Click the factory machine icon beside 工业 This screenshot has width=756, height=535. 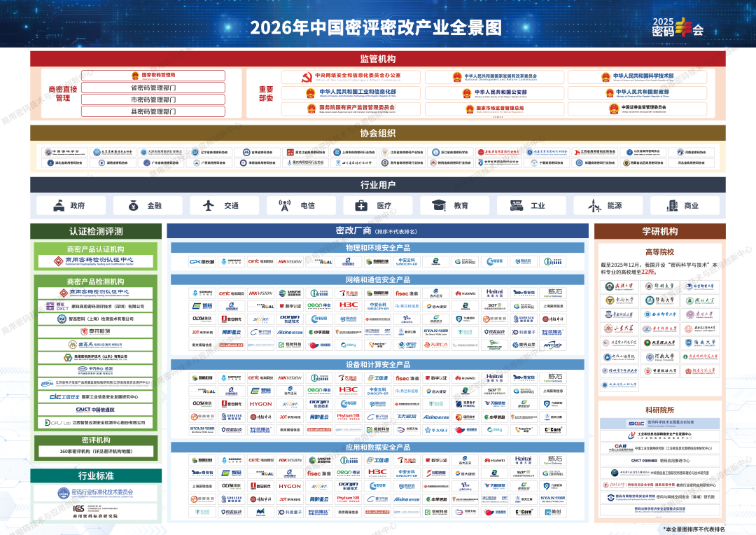click(517, 205)
